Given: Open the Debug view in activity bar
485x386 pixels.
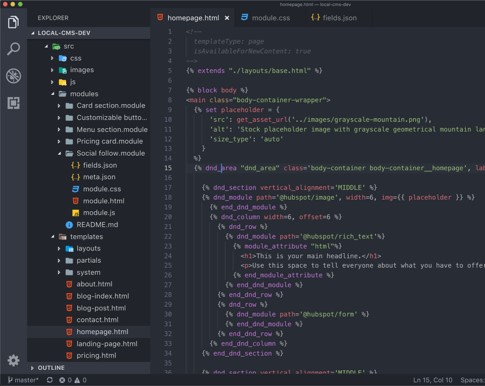Looking at the screenshot, I should (x=13, y=76).
